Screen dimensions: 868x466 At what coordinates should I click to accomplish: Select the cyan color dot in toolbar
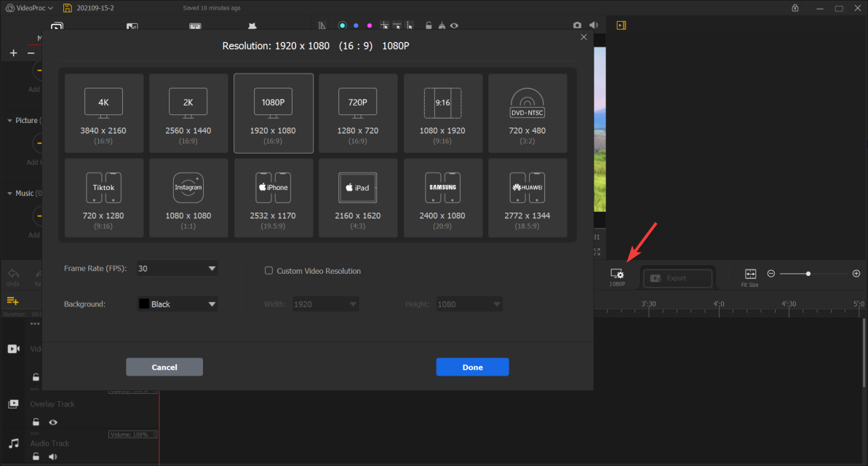[342, 25]
